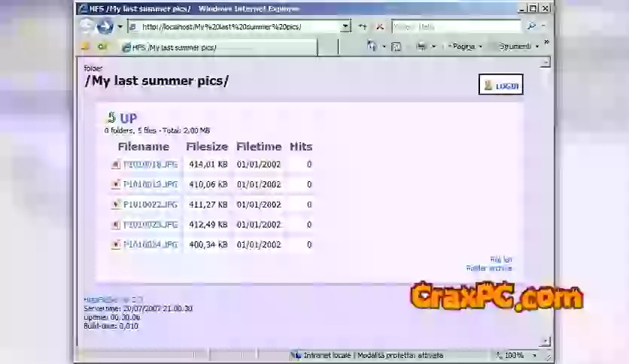Viewport: 629px width, 364px height.
Task: Click the image icon beside P1010022.JPG
Action: (116, 205)
